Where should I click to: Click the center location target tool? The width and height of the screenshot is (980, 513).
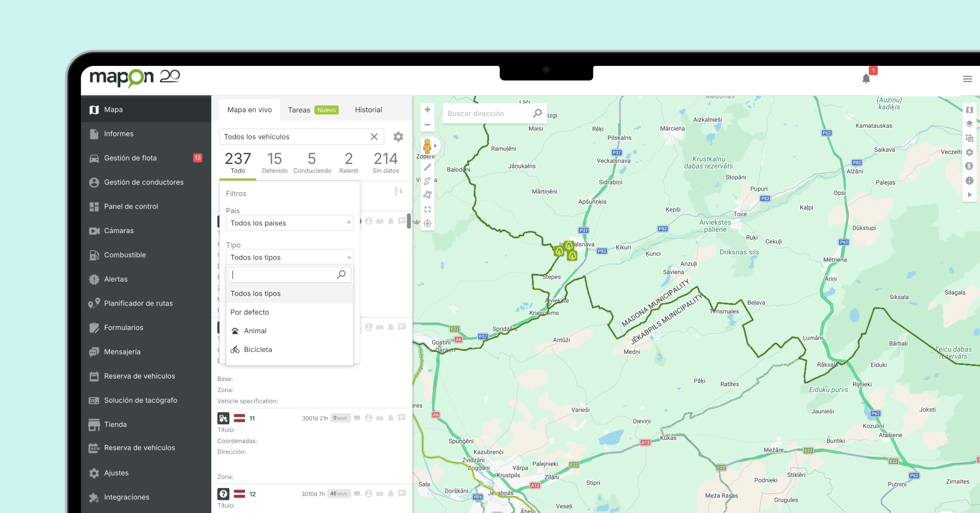[427, 223]
